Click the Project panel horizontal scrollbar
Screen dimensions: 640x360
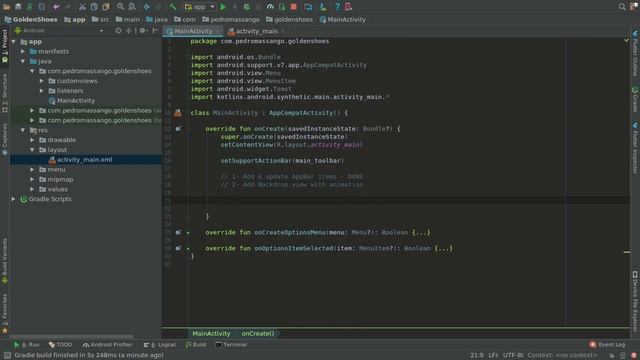pos(72,337)
